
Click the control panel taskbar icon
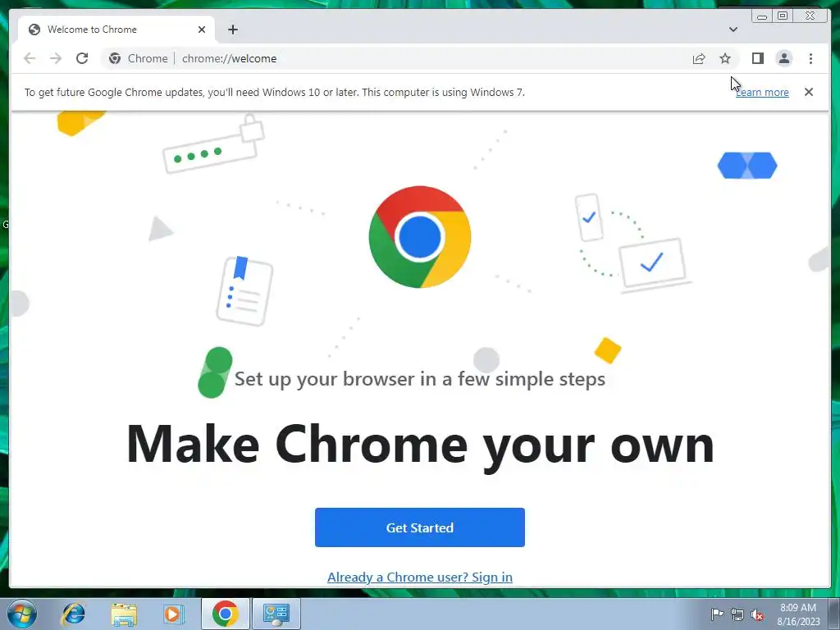[276, 614]
